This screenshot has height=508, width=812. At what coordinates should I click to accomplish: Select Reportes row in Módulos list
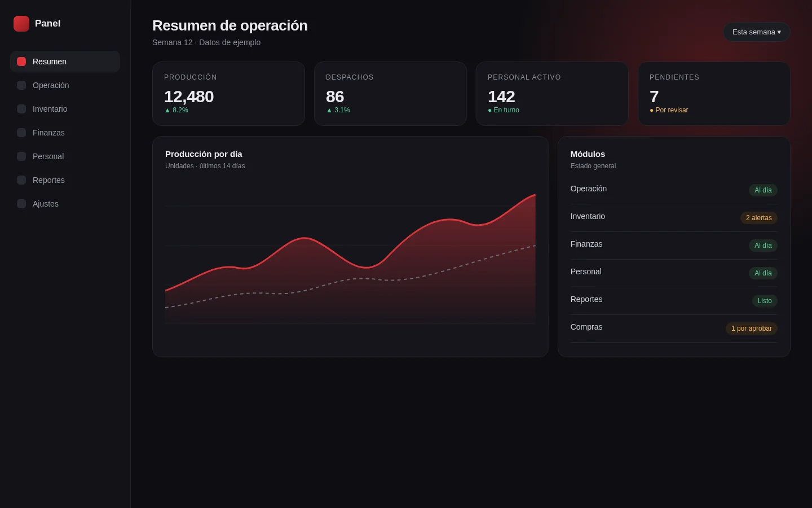(x=674, y=301)
